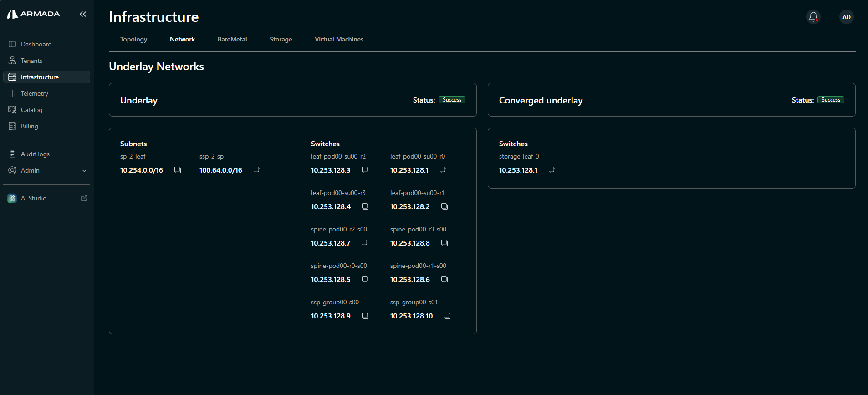Click IP text 10.253.128.3

click(331, 170)
